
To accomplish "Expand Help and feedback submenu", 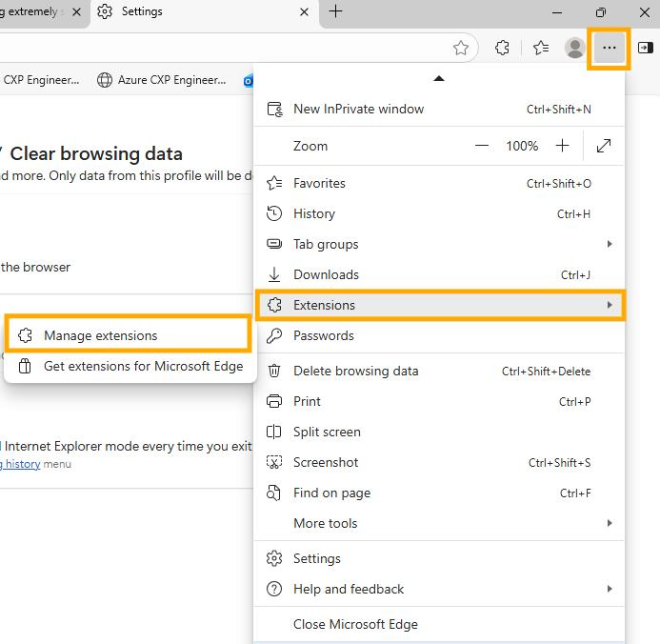I will (x=439, y=589).
